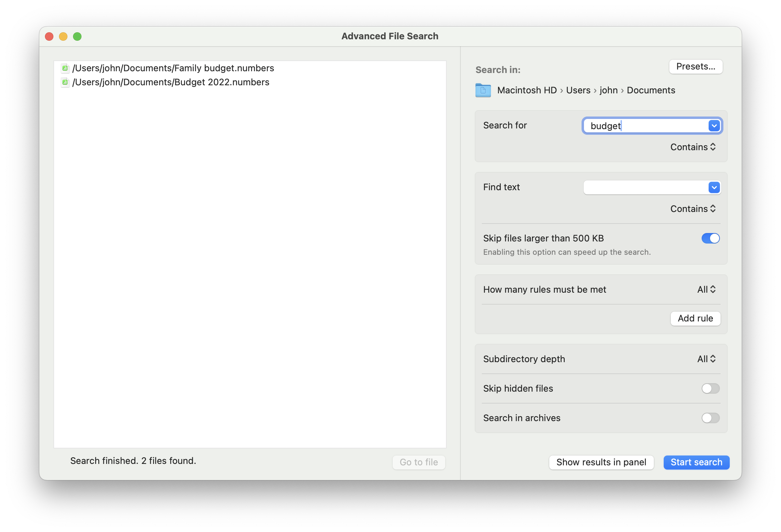Open the Search for history dropdown

tap(714, 126)
